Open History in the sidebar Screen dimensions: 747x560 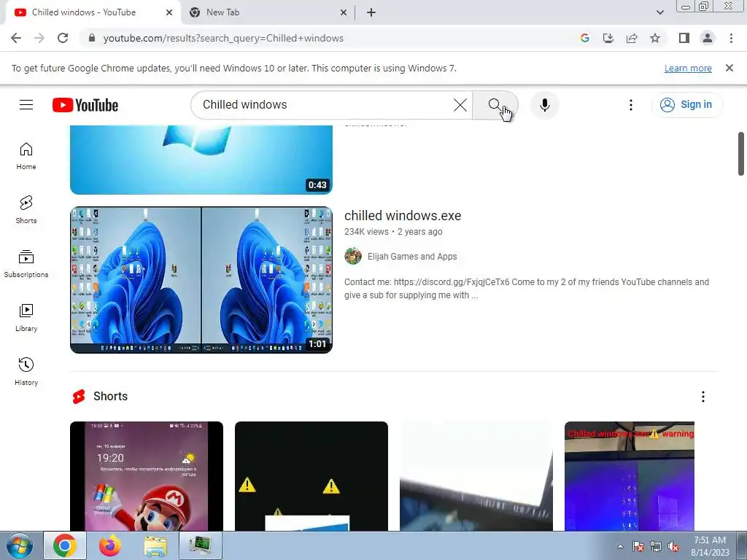(26, 371)
